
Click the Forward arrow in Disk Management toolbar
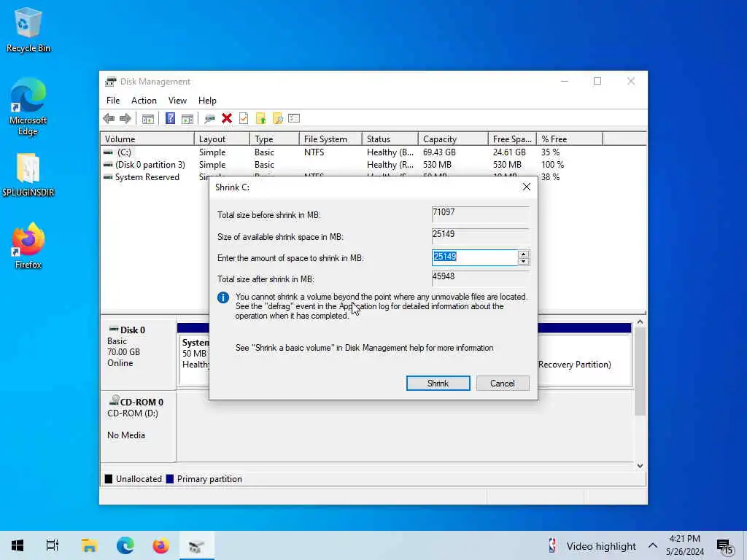[125, 119]
